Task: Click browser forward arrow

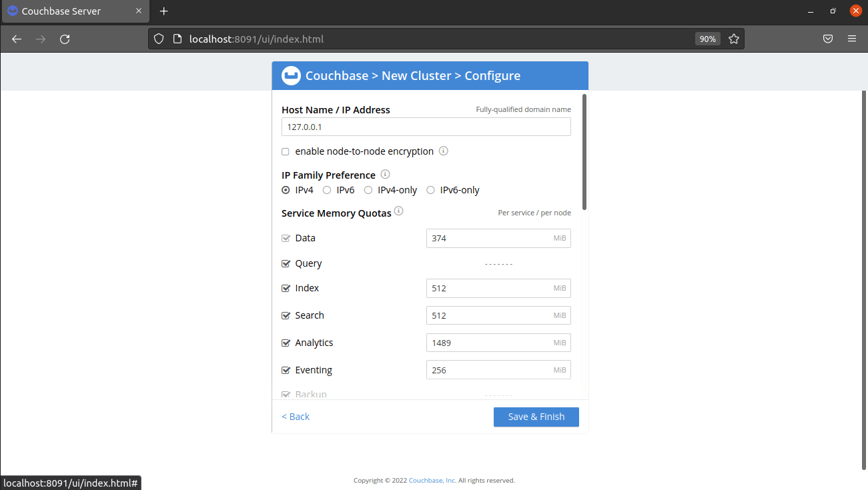Action: 41,39
